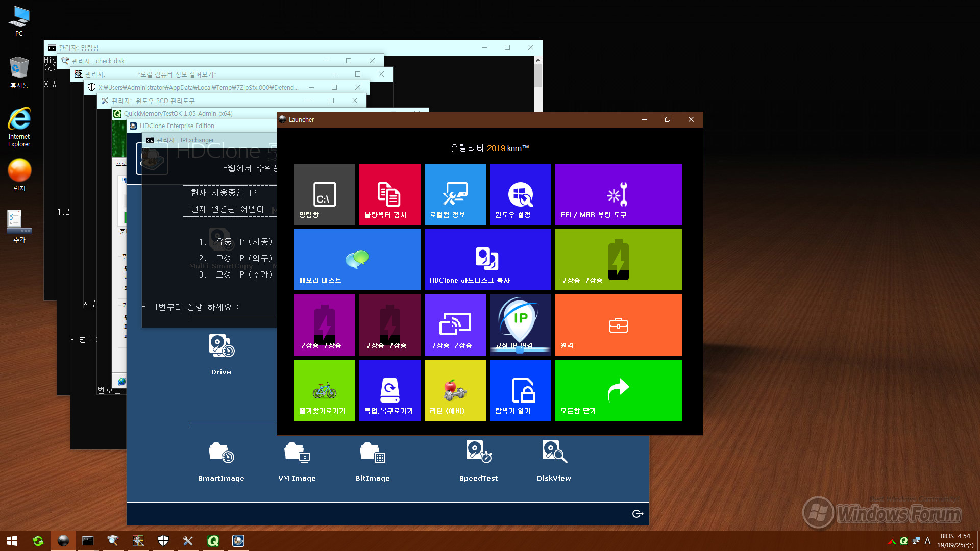980x551 pixels.
Task: Switch to QuickMemoryTestOK taskbar button
Action: pyautogui.click(x=213, y=541)
